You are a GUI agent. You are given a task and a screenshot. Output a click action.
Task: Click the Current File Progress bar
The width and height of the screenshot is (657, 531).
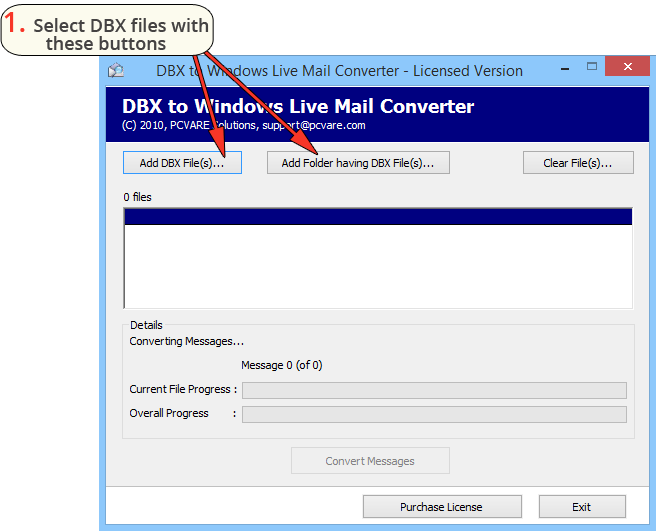click(434, 390)
